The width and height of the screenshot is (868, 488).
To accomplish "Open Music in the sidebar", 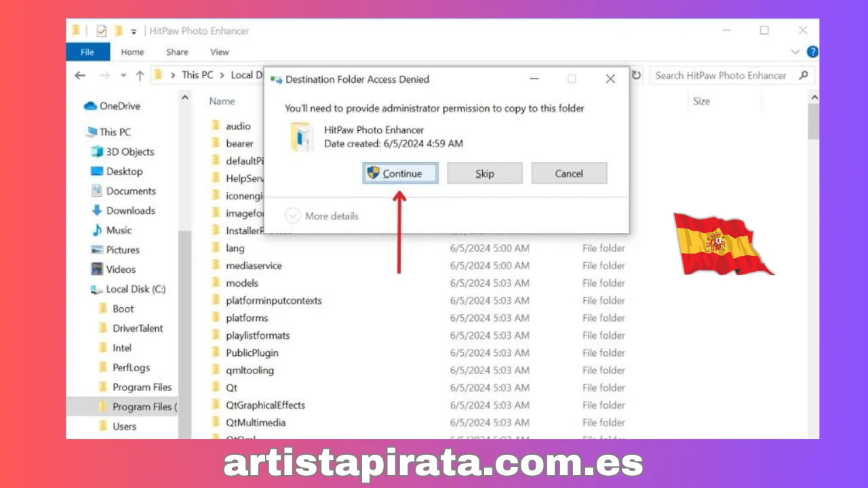I will pos(112,230).
